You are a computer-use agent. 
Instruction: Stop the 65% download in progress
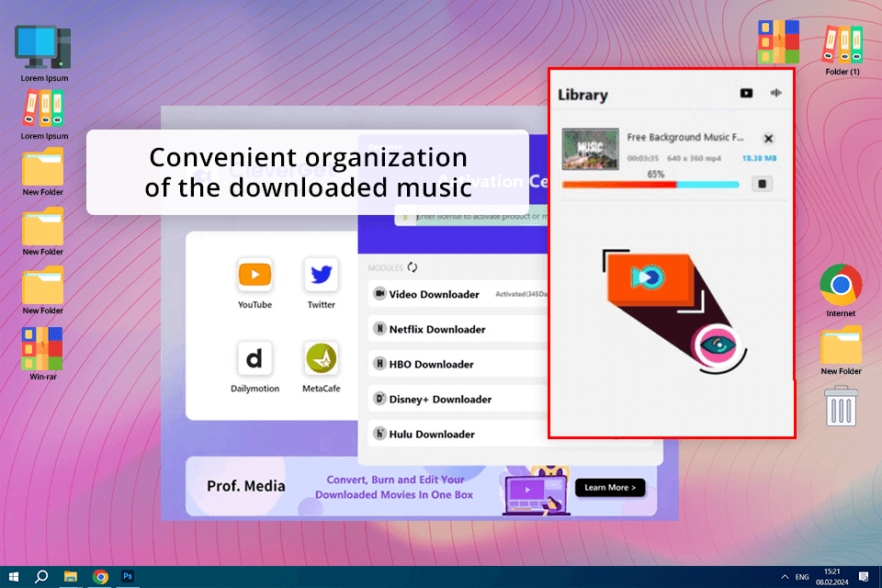tap(763, 184)
